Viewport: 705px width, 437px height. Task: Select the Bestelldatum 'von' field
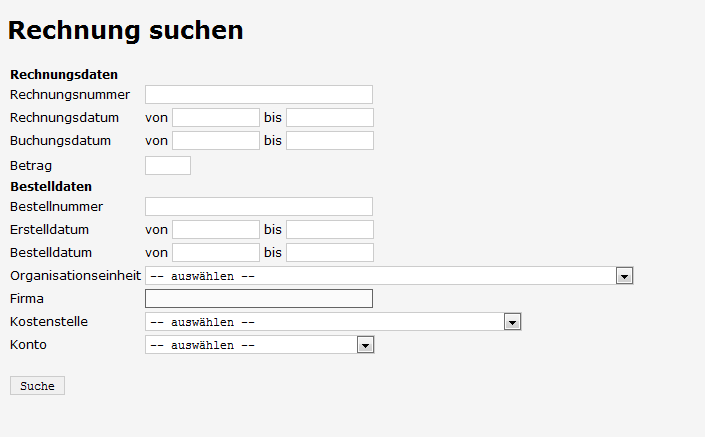tap(215, 253)
